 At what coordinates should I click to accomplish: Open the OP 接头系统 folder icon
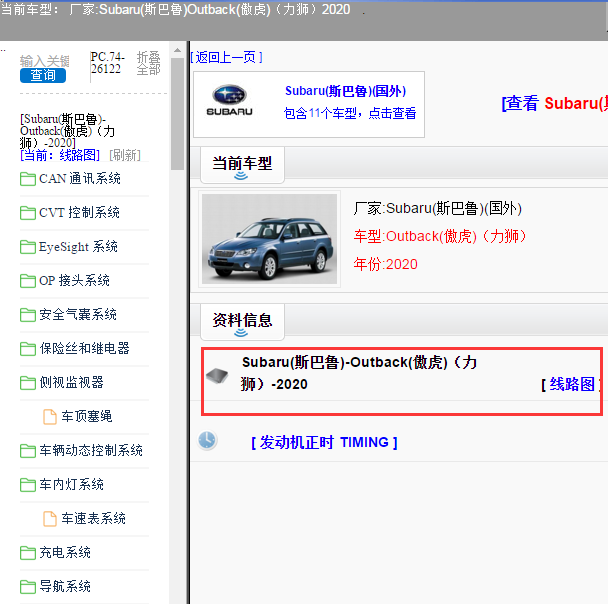(x=28, y=281)
